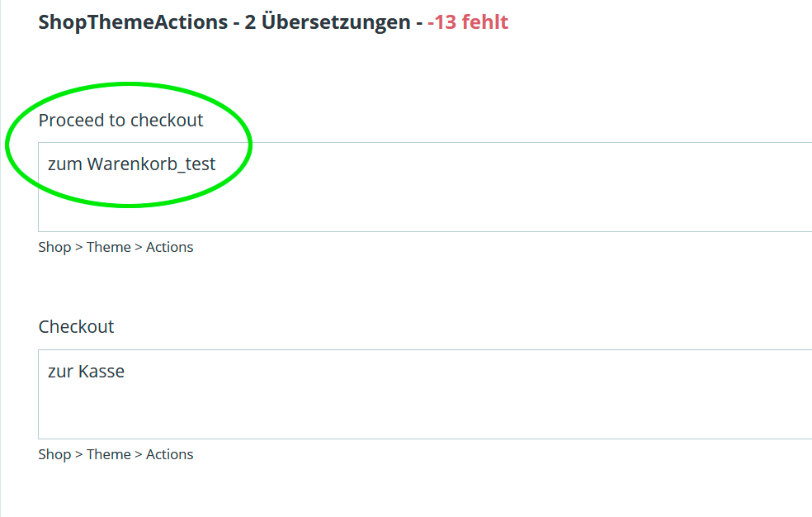Viewport: 812px width, 517px height.
Task: Click "Shop" in breadcrumb below zur Kasse field
Action: pyautogui.click(x=54, y=454)
